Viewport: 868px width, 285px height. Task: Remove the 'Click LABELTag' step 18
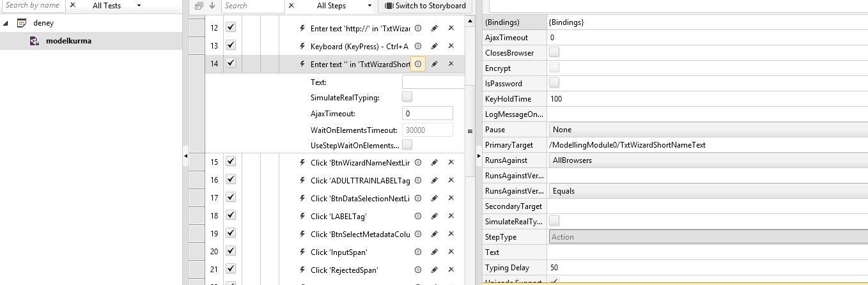coord(451,216)
